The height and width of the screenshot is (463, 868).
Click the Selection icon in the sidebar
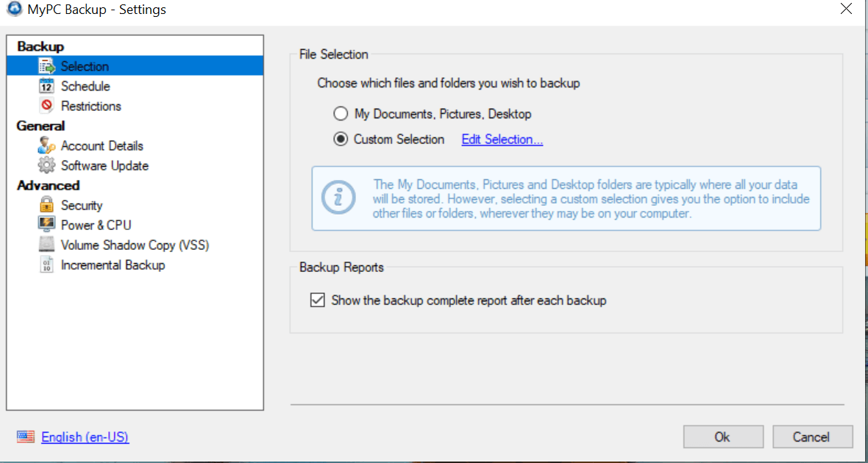(46, 65)
